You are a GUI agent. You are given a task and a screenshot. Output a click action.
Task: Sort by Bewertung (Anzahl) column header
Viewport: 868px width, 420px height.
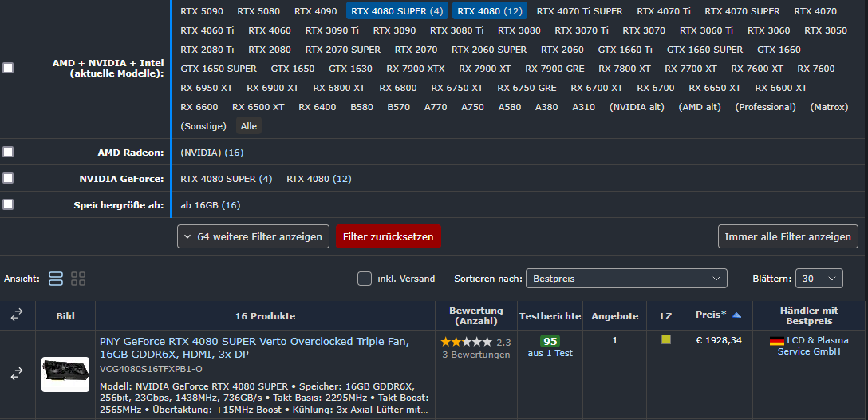[476, 316]
